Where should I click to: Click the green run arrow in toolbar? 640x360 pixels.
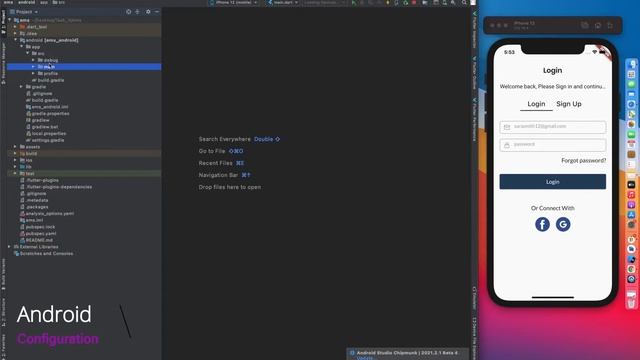click(x=354, y=2)
